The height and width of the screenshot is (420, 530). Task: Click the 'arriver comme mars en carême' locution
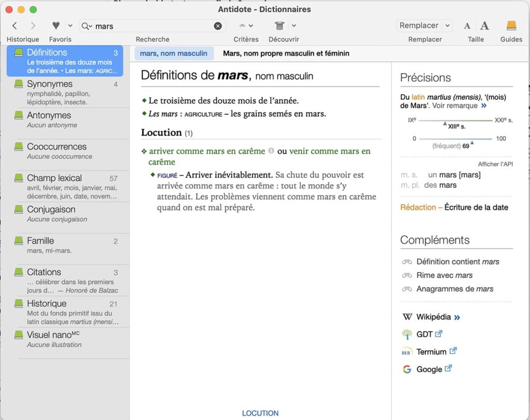click(x=207, y=151)
